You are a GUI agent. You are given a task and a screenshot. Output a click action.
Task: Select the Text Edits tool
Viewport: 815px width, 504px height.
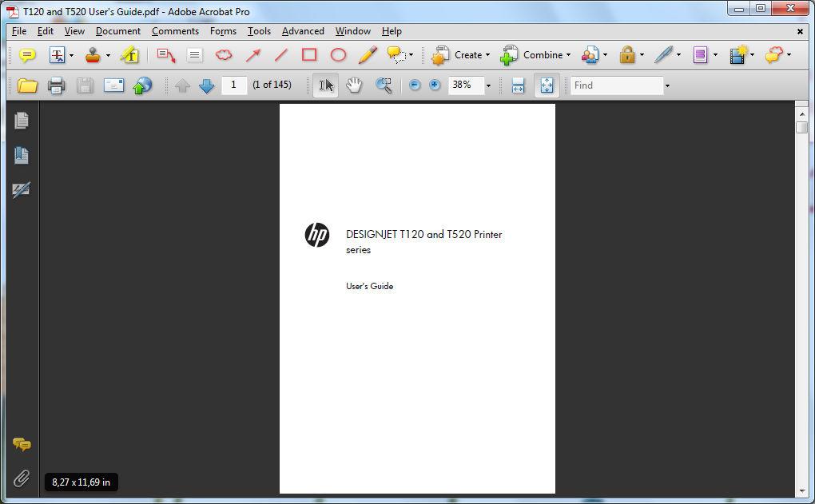(x=57, y=55)
